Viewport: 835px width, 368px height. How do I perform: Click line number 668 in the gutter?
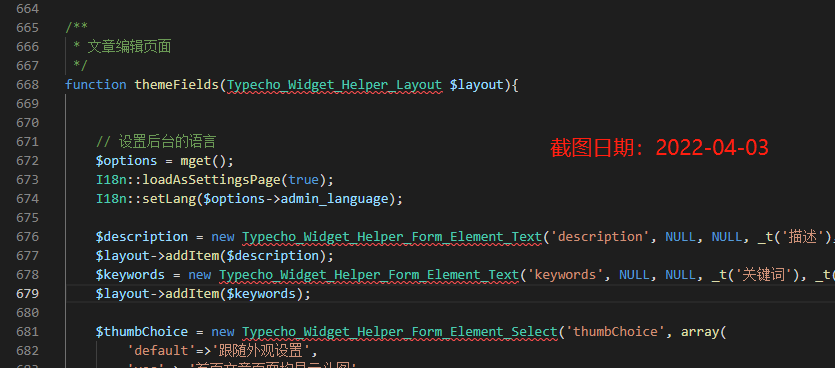tap(27, 85)
